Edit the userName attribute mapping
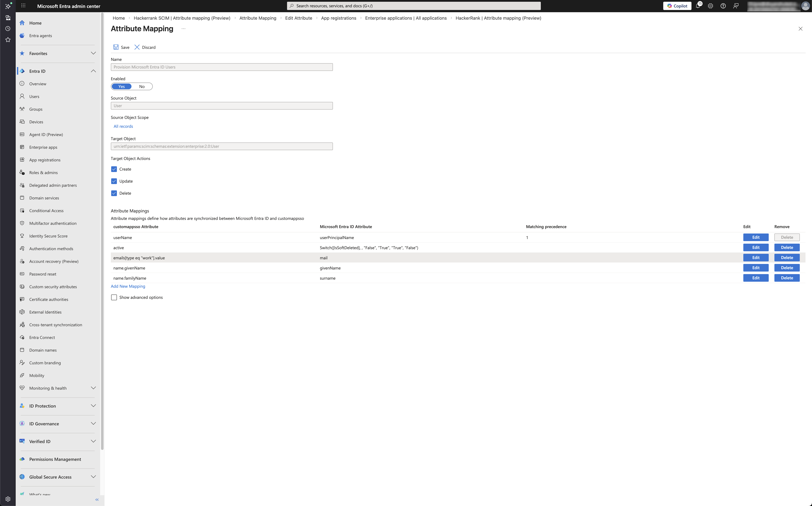 pos(756,237)
